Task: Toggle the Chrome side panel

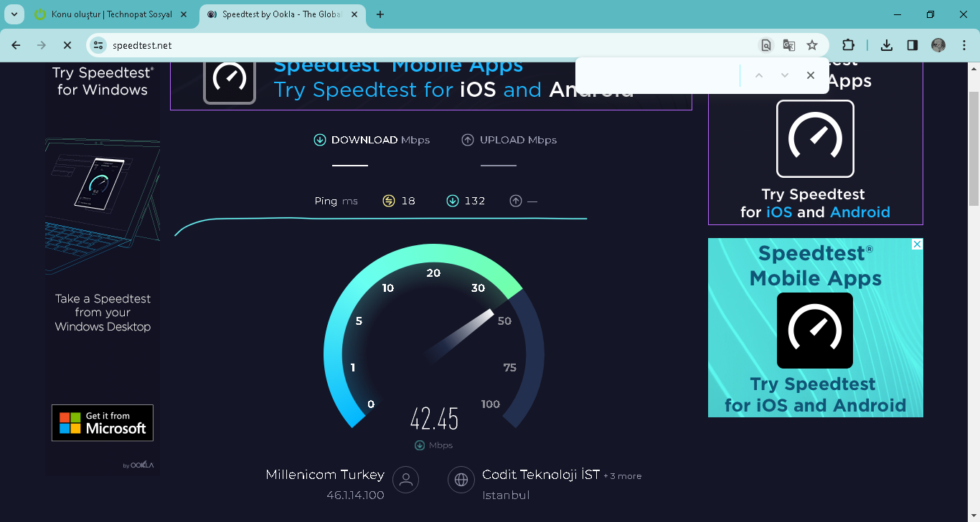Action: pyautogui.click(x=913, y=45)
